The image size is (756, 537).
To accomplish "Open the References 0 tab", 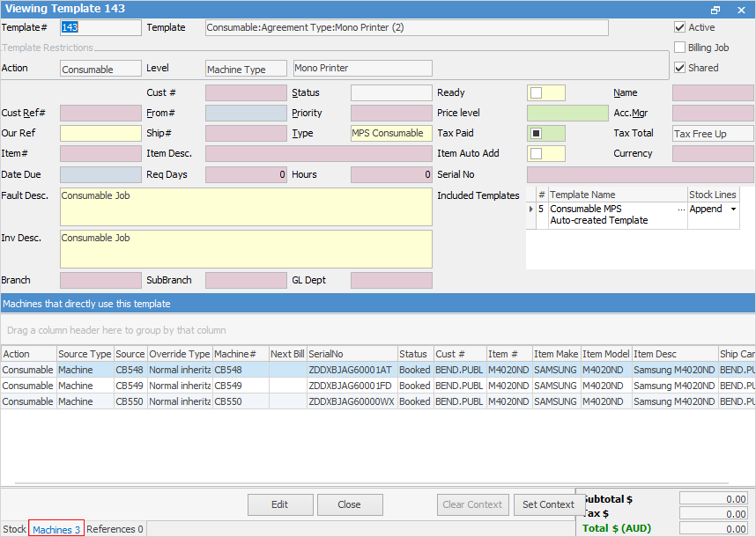I will tap(115, 529).
